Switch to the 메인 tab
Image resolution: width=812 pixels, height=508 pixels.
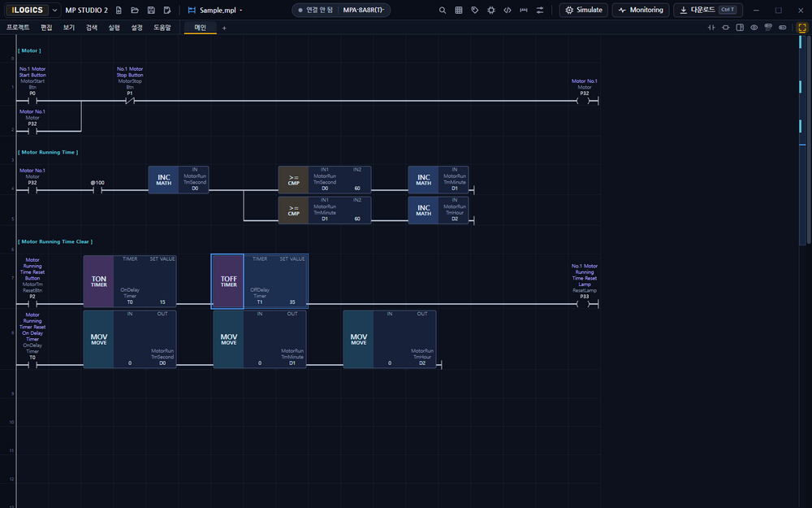pyautogui.click(x=200, y=28)
